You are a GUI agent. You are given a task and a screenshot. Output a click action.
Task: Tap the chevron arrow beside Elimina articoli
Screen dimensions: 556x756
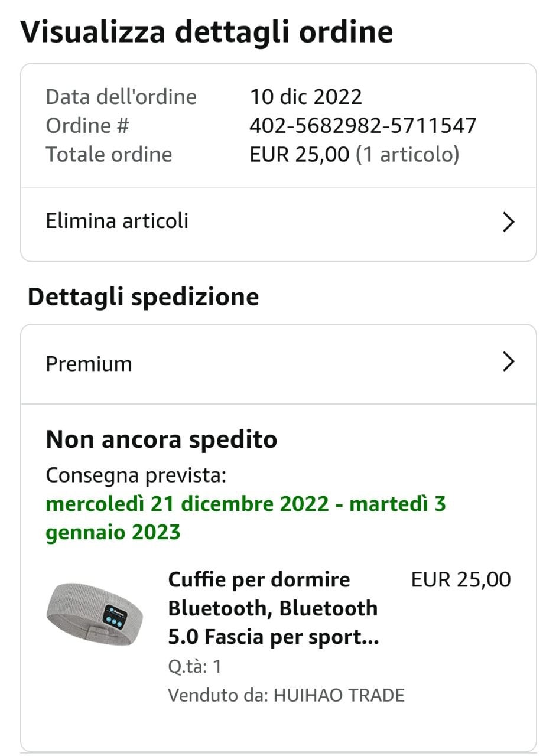(508, 222)
